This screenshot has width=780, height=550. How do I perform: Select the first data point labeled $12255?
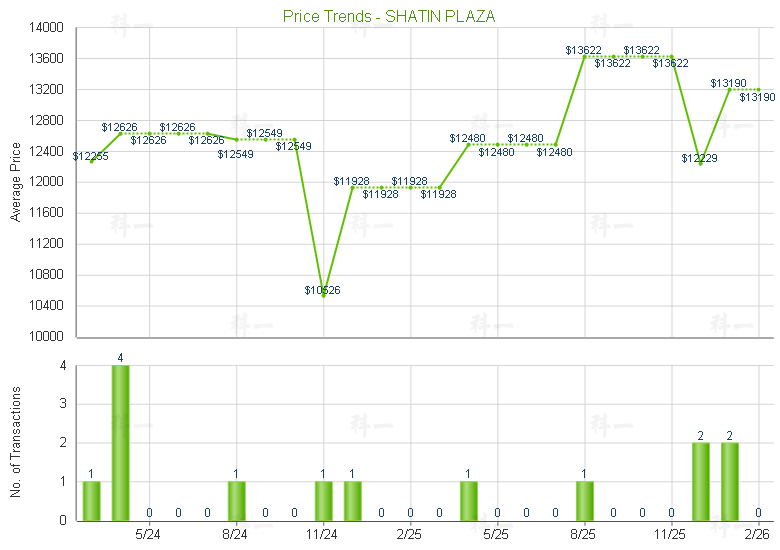(x=91, y=161)
